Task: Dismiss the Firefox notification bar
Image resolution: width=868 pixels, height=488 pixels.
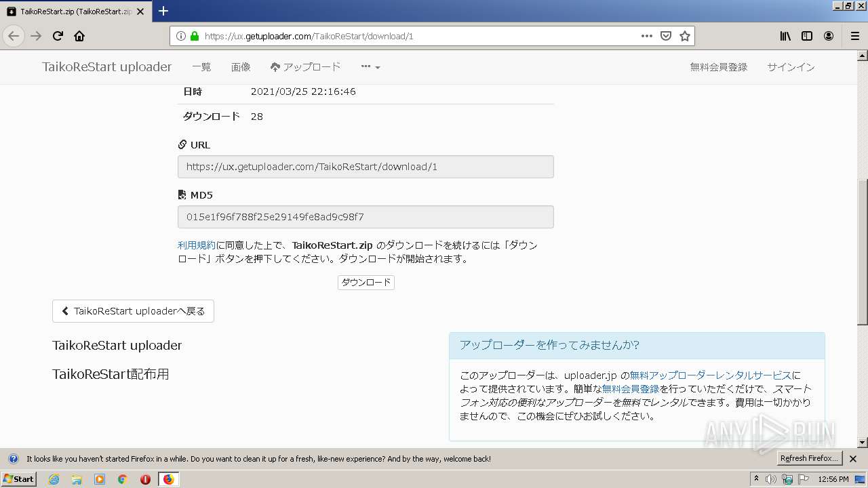Action: click(853, 459)
